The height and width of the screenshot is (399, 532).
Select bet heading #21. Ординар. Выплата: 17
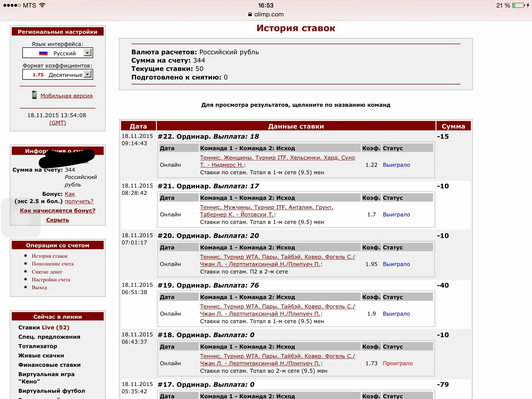tap(208, 186)
